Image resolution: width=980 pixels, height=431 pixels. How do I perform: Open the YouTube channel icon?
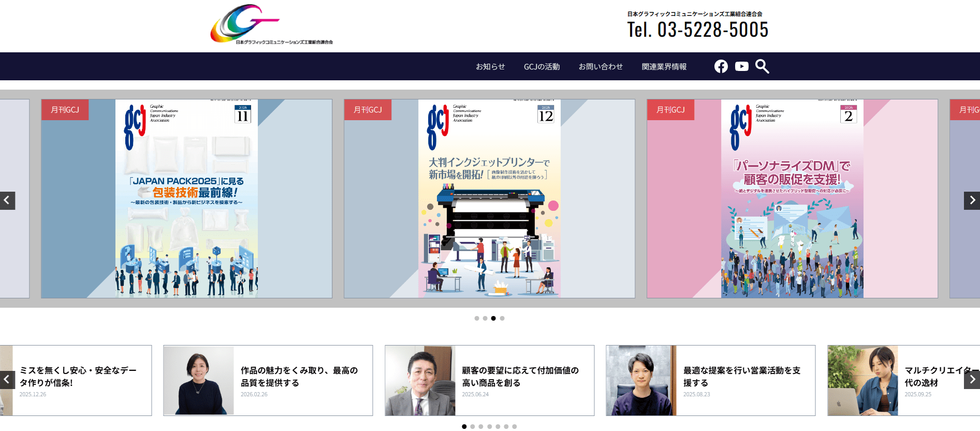pos(741,66)
